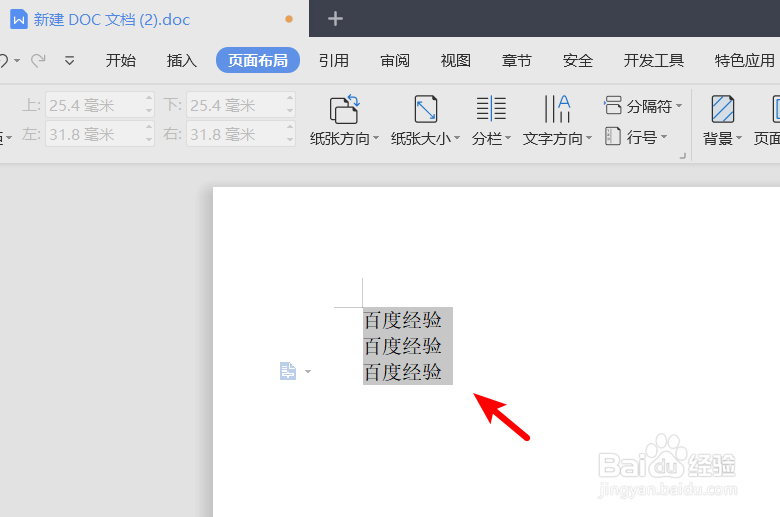The width and height of the screenshot is (780, 517).
Task: Select the 新建 DOC 文档 (2).doc tab
Action: [x=153, y=19]
